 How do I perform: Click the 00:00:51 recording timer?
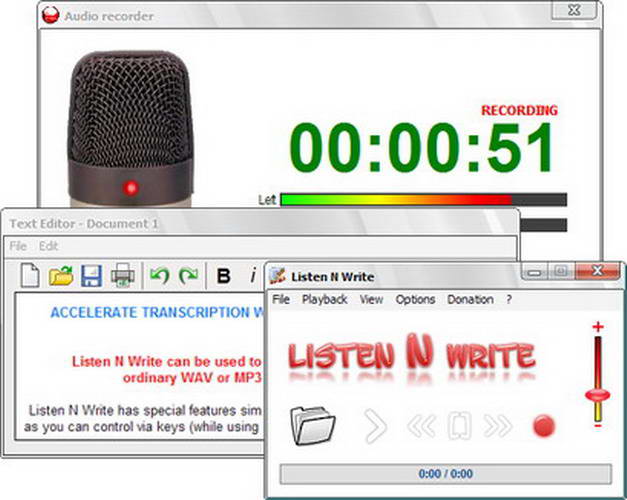(x=421, y=148)
